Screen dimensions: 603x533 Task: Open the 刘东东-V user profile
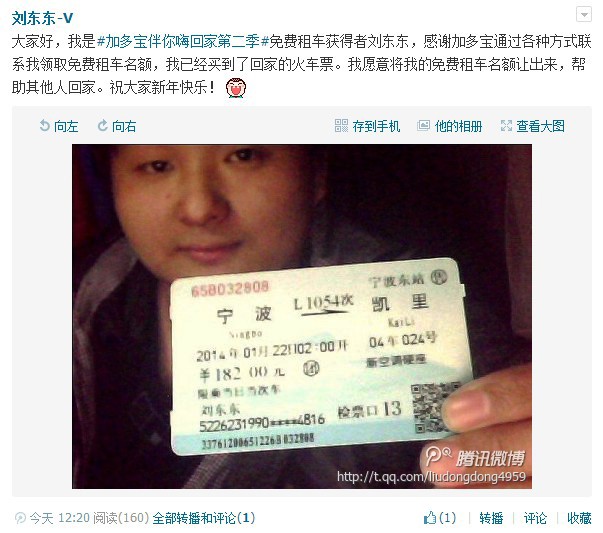[x=42, y=18]
